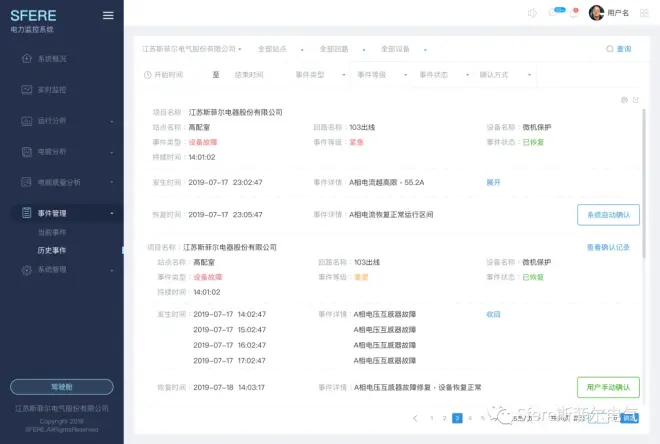The image size is (660, 444).
Task: Click the 系统自动确认 button
Action: tap(608, 214)
